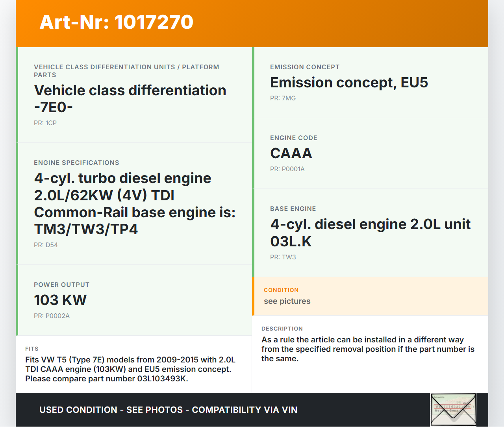Click the PR: P0002A code
This screenshot has width=504, height=427.
(x=52, y=316)
